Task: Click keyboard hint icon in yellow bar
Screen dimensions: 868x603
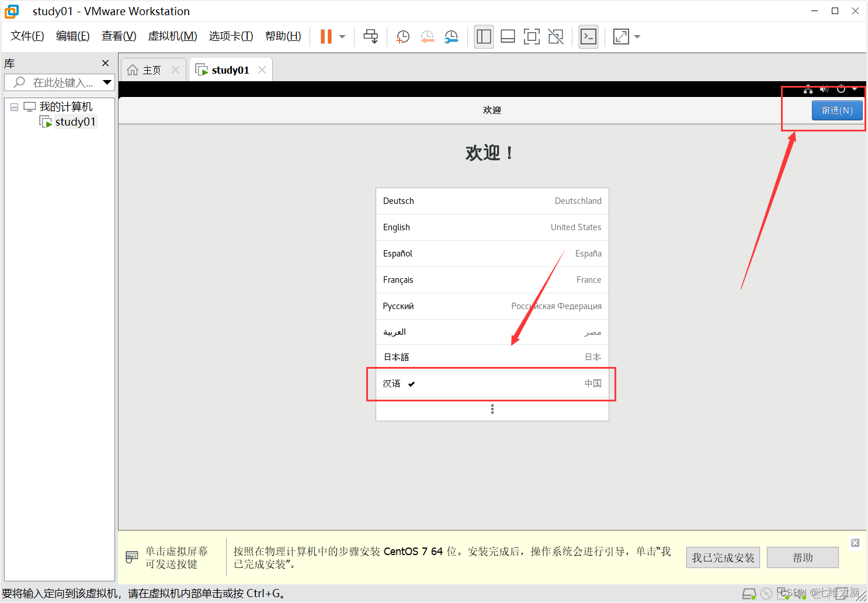Action: 132,557
